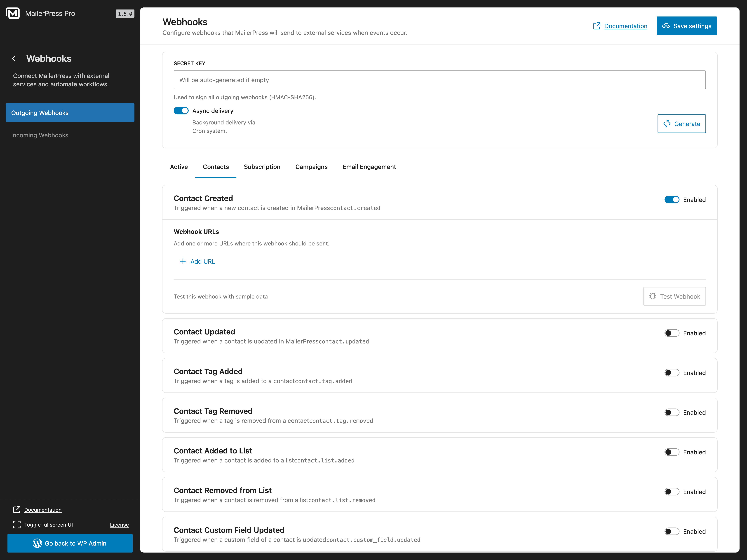Select the Active tab
The image size is (747, 560).
click(179, 167)
